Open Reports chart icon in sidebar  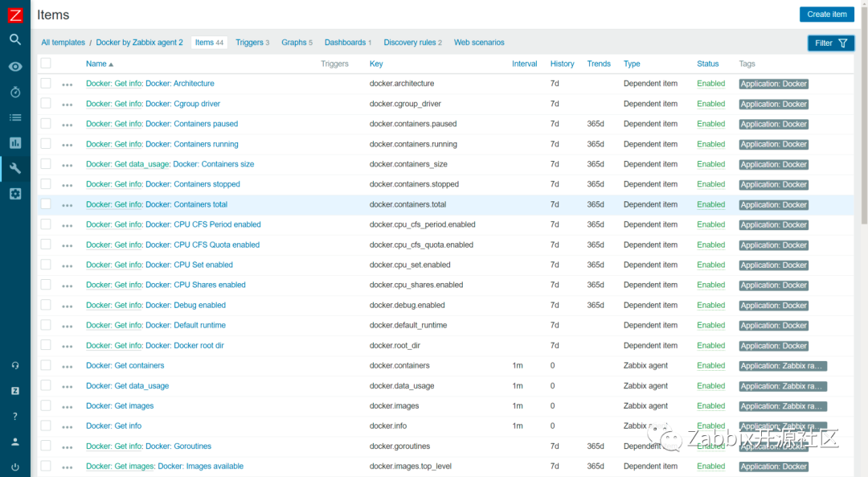(15, 143)
